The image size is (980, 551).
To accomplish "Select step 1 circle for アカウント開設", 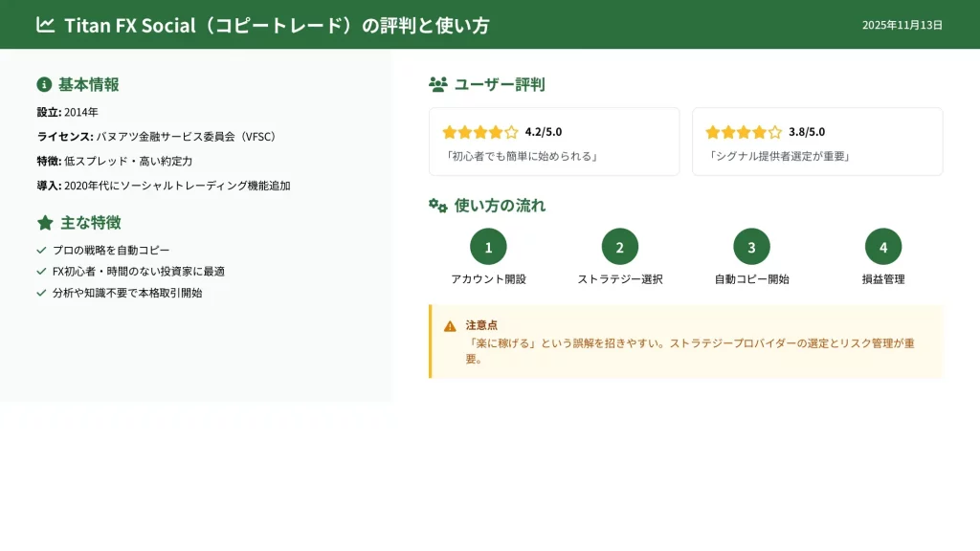I will tap(488, 247).
